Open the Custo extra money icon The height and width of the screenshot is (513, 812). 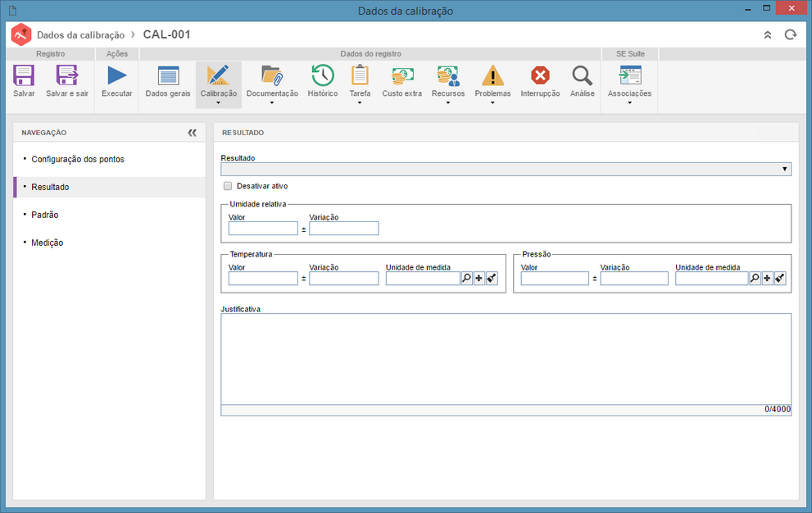[401, 75]
